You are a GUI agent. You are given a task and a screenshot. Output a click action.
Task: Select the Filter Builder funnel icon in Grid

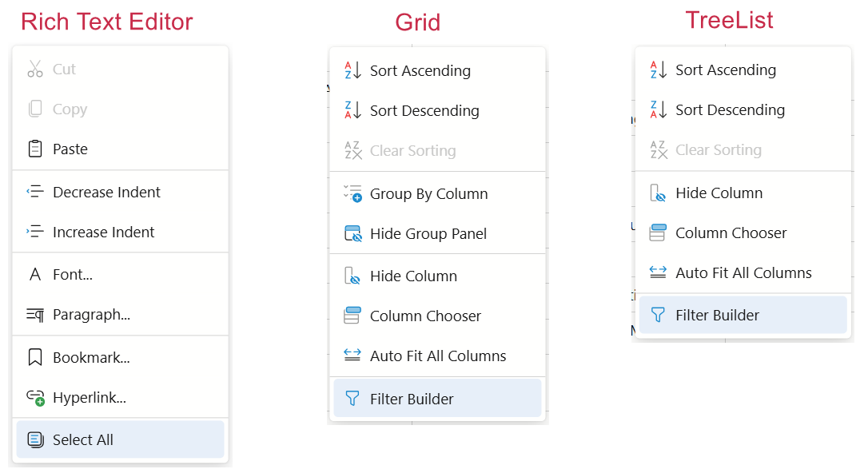click(352, 397)
